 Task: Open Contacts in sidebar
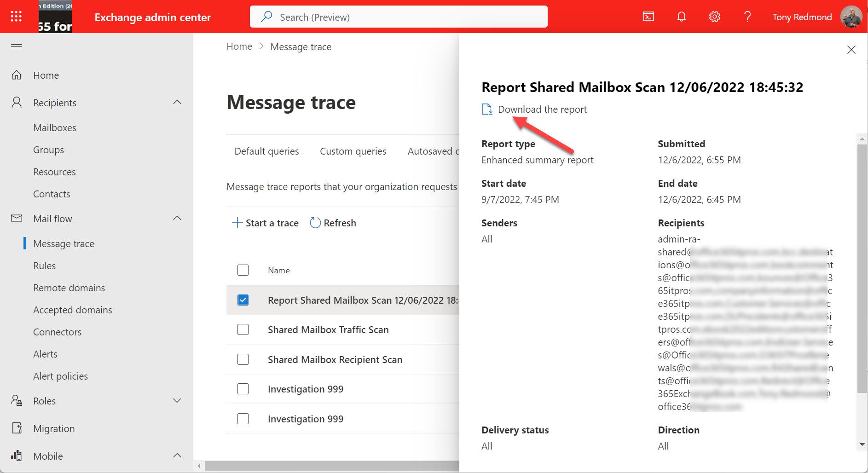pyautogui.click(x=52, y=194)
